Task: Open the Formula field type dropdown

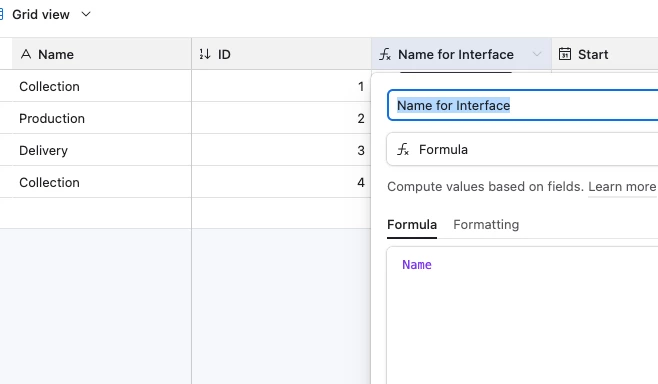Action: 522,149
